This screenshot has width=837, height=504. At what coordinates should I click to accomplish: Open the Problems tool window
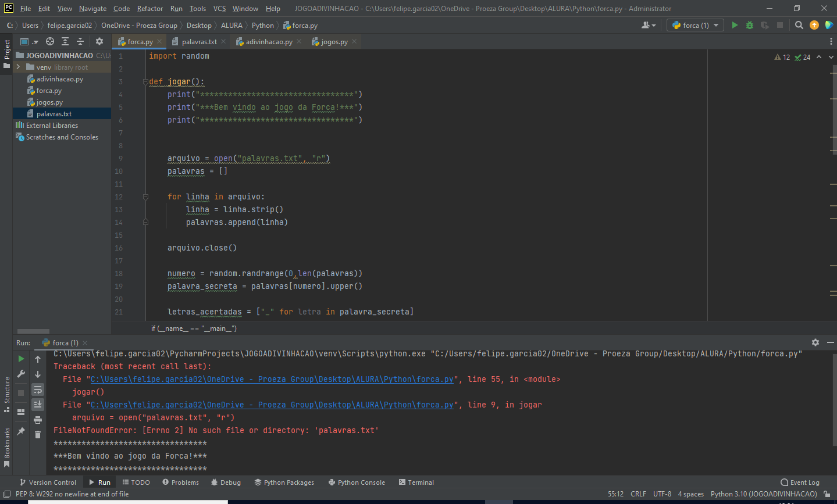(x=181, y=482)
